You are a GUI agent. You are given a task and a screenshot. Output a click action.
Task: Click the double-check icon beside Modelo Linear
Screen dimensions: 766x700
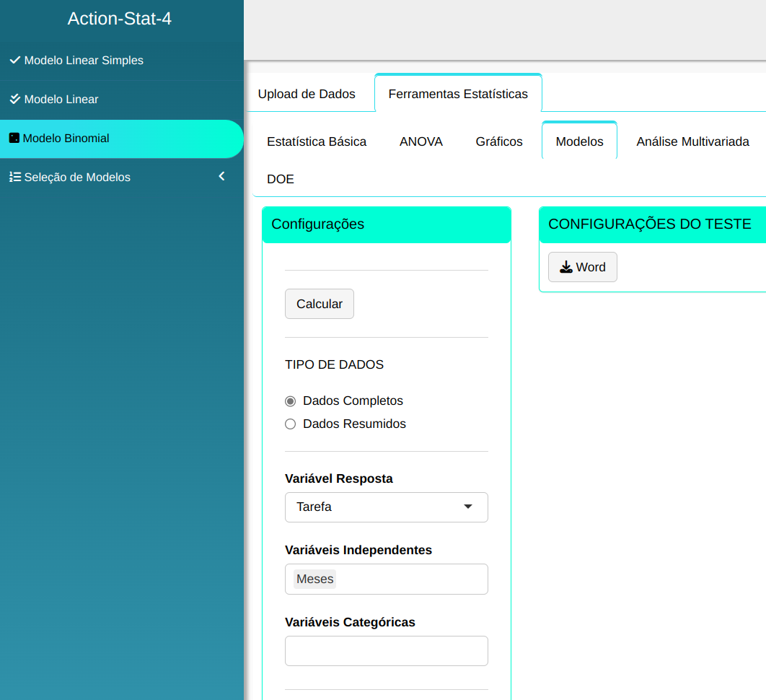[14, 100]
